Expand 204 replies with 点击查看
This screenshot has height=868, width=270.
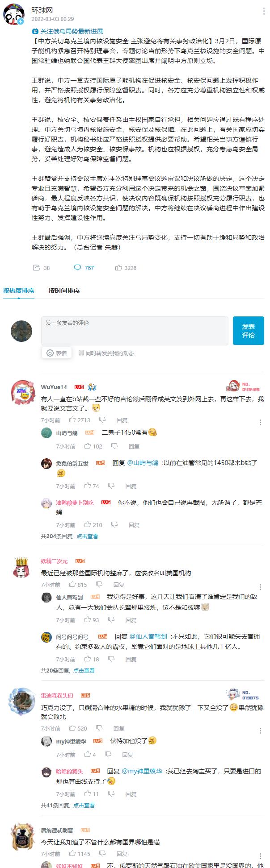pos(87,536)
